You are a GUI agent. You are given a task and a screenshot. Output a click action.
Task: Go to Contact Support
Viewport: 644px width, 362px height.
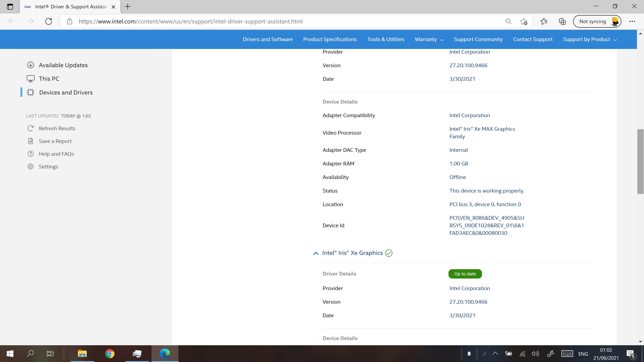pos(533,40)
